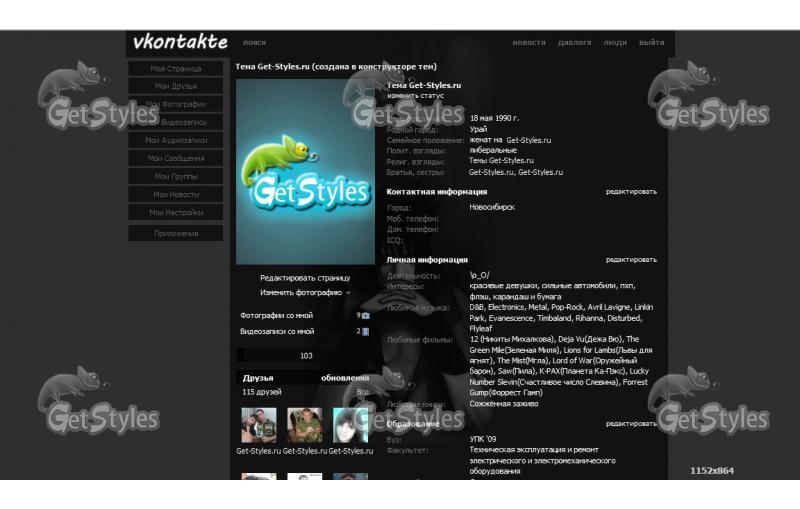Screen dimensions: 800x509
Task: Open second friend's avatar thumbnail
Action: point(304,425)
